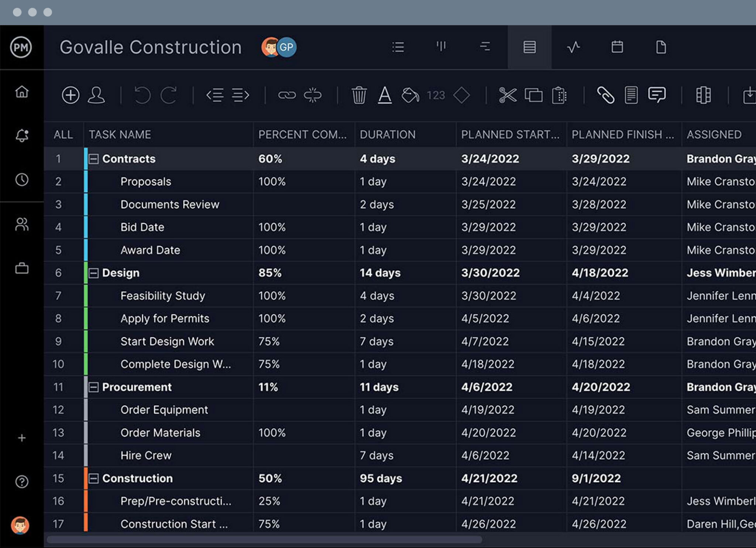Click the add task plus icon
756x548 pixels.
point(71,95)
